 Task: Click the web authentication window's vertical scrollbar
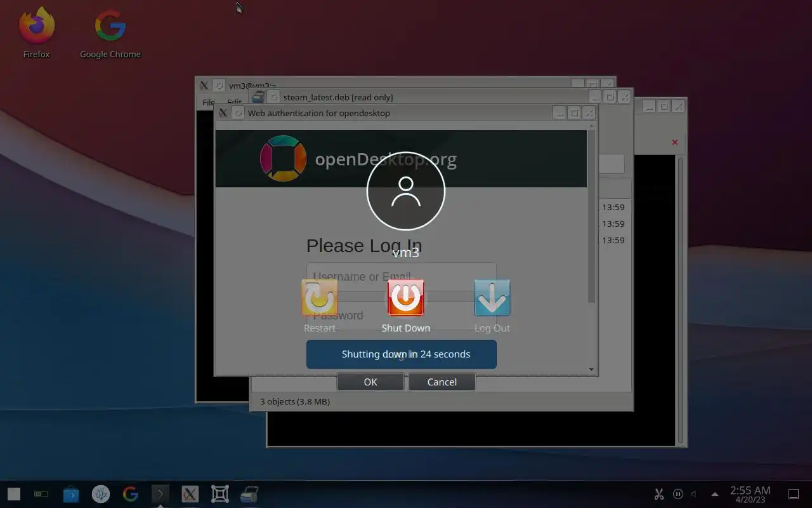pyautogui.click(x=592, y=246)
